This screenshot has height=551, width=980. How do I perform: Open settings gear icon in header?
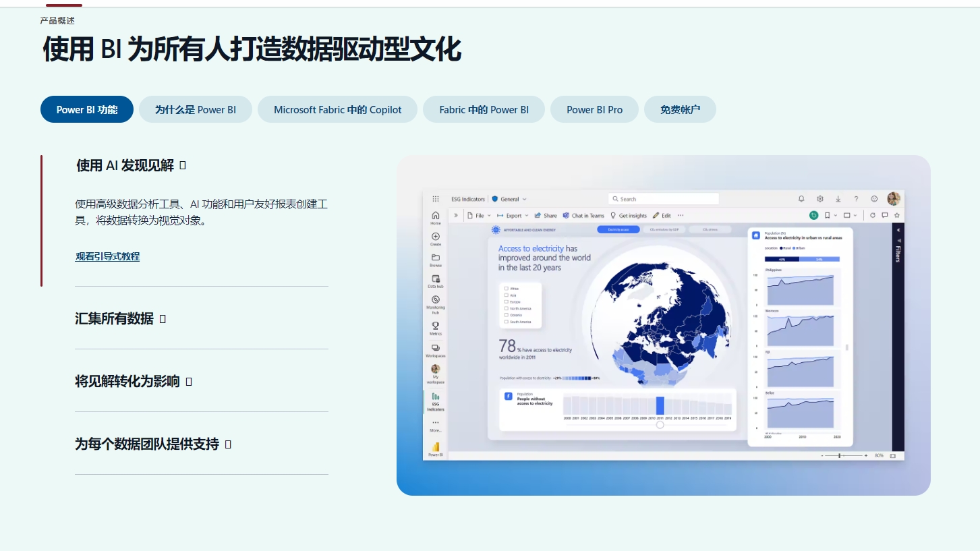coord(820,199)
